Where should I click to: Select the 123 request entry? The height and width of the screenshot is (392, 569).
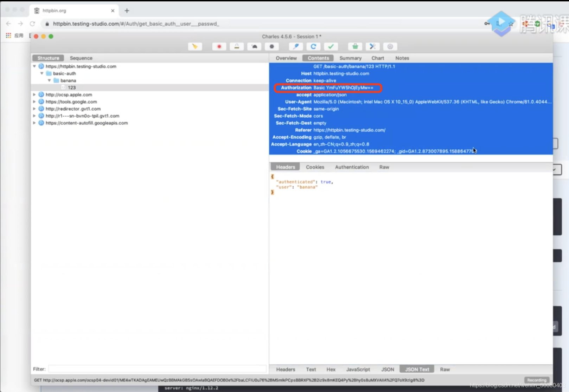[x=150, y=87]
